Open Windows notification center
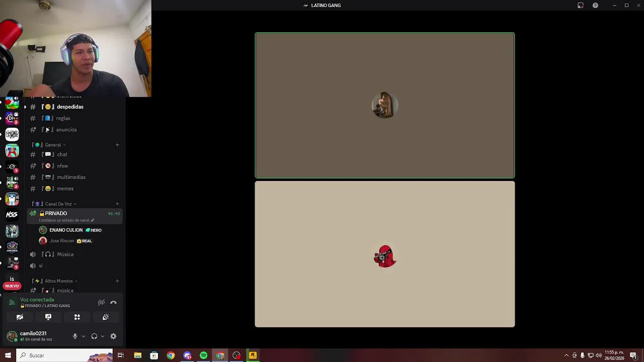Viewport: 644px width, 362px height. click(x=633, y=355)
